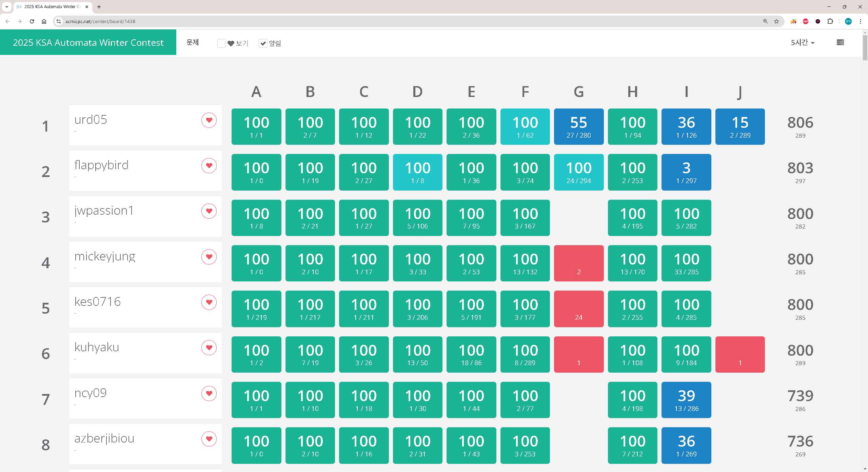The image size is (868, 472).
Task: Expand the 5시간 time dropdown
Action: point(803,43)
